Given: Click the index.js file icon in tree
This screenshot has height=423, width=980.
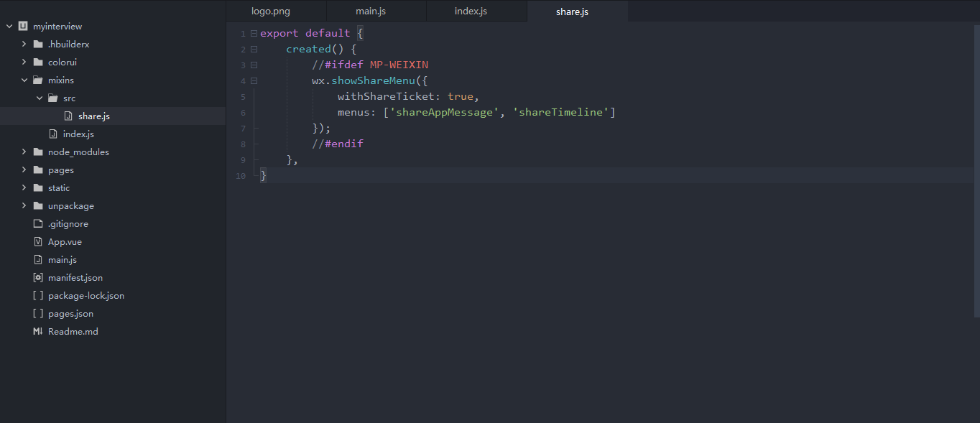Looking at the screenshot, I should [x=53, y=134].
